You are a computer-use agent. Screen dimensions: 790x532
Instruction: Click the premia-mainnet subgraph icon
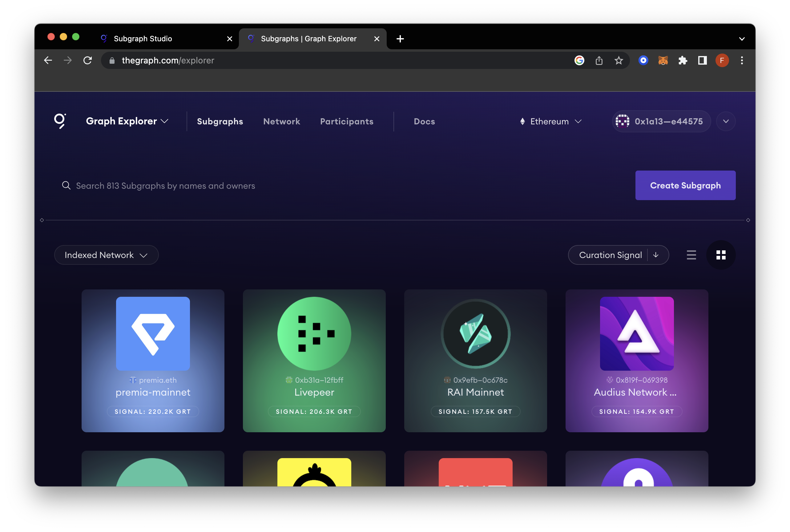tap(152, 334)
